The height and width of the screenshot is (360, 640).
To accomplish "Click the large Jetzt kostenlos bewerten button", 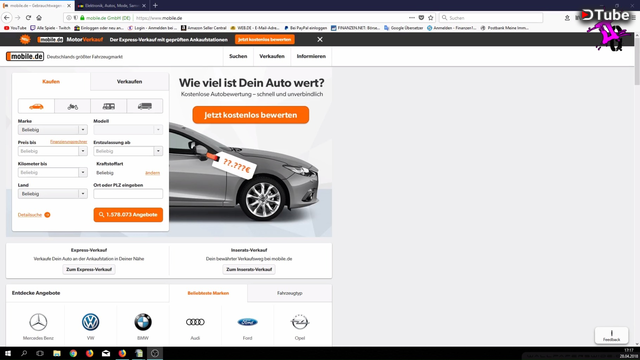I will (251, 115).
